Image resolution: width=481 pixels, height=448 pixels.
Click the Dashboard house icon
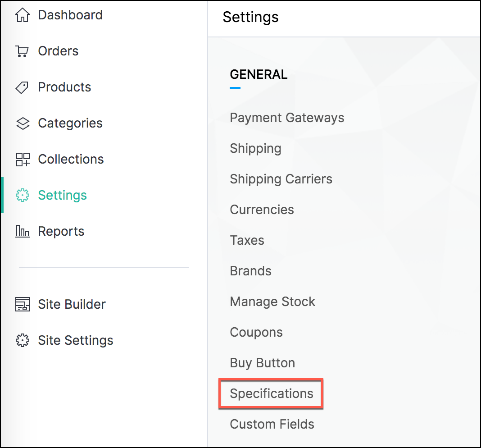(22, 15)
